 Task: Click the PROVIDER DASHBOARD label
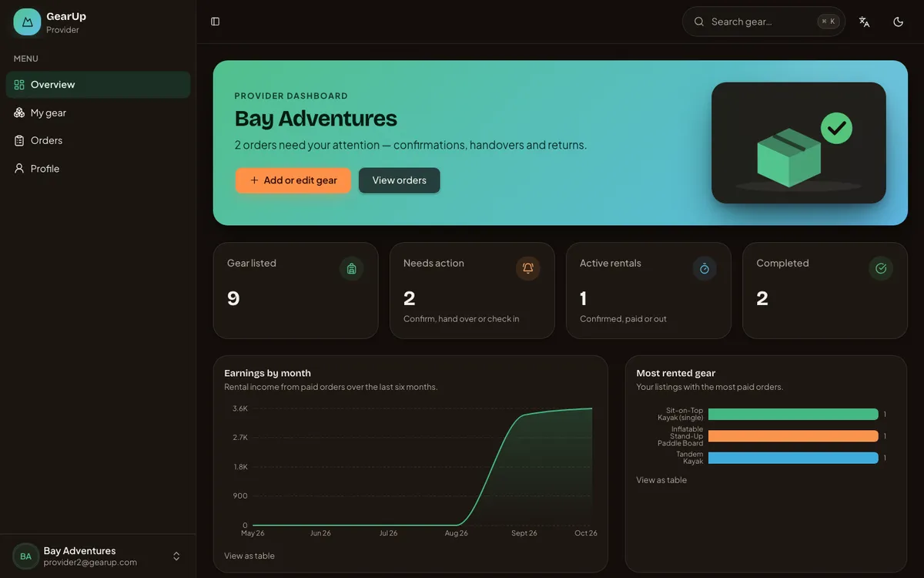(291, 96)
